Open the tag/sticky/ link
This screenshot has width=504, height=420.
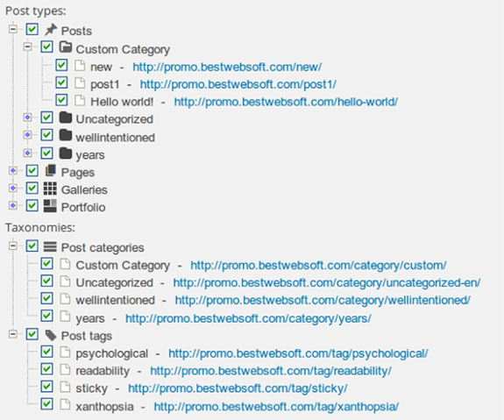pyautogui.click(x=238, y=388)
